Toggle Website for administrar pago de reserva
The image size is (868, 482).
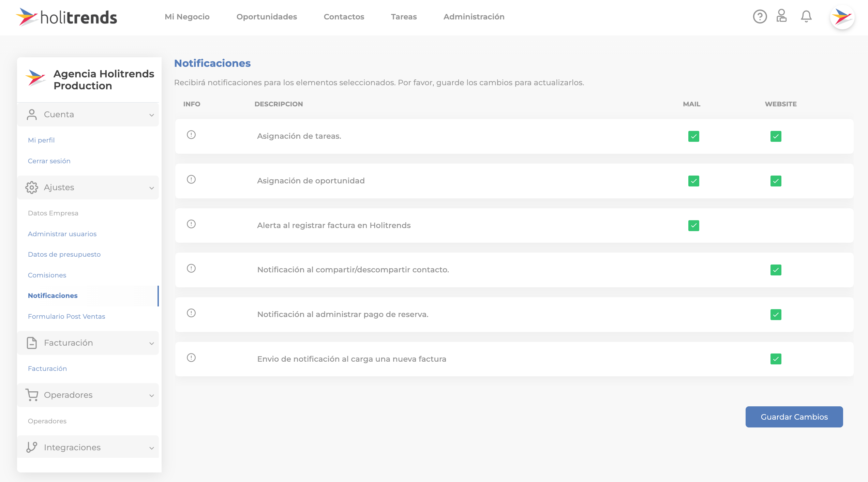[776, 315]
